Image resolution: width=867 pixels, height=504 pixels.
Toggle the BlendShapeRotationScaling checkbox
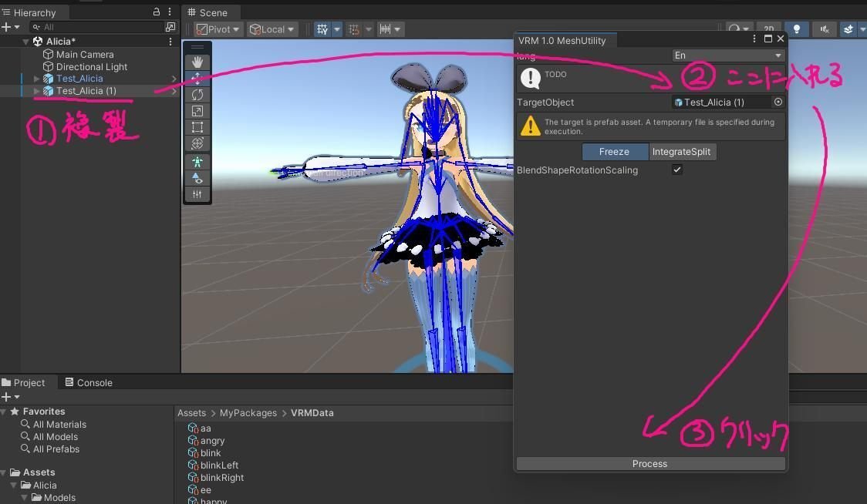(676, 170)
